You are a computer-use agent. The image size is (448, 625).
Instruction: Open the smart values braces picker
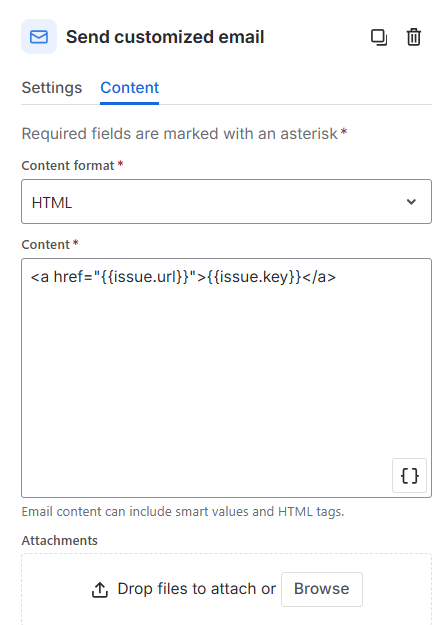[x=409, y=476]
